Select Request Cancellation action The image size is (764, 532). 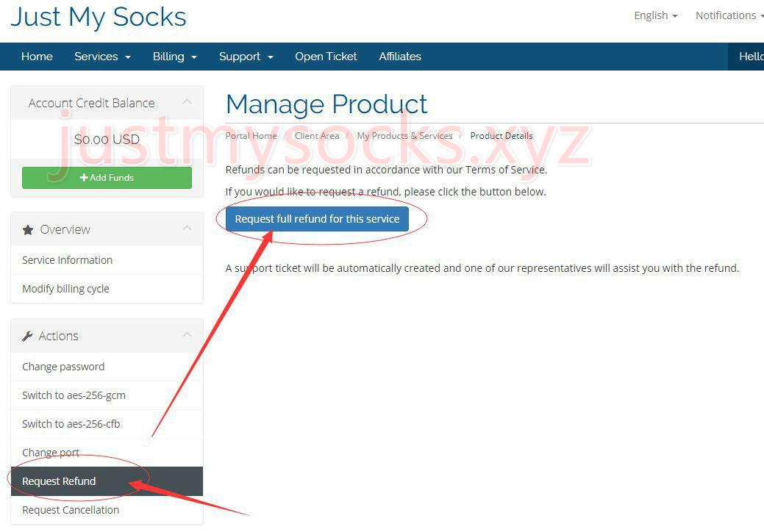(x=107, y=510)
